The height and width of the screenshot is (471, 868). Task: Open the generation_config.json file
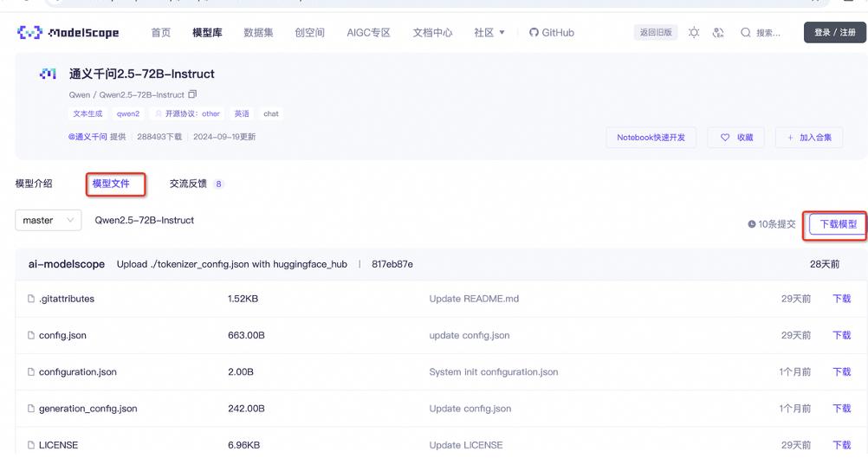[x=87, y=409]
